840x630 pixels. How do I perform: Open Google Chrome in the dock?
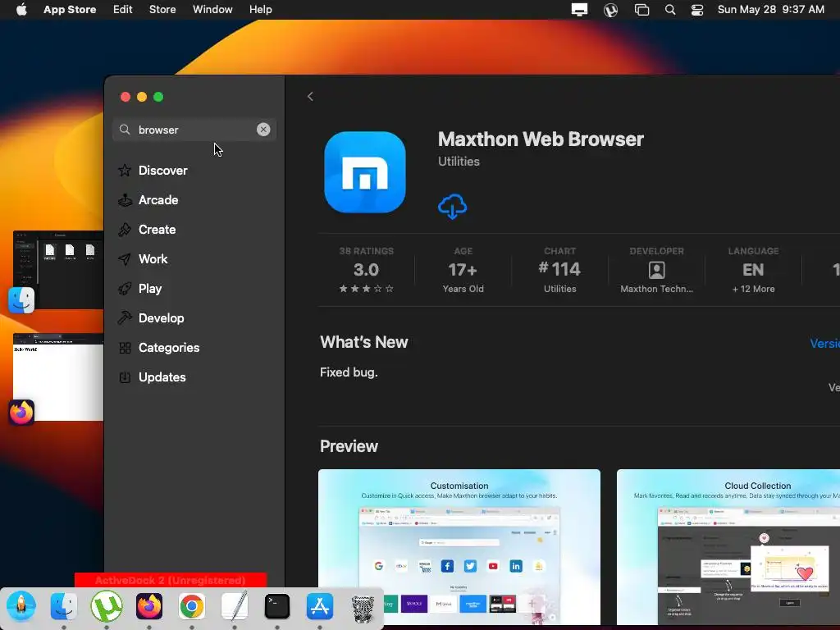pos(192,606)
